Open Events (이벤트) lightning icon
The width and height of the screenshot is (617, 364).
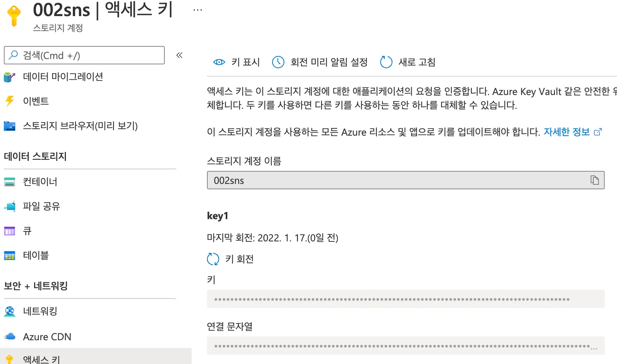click(10, 101)
